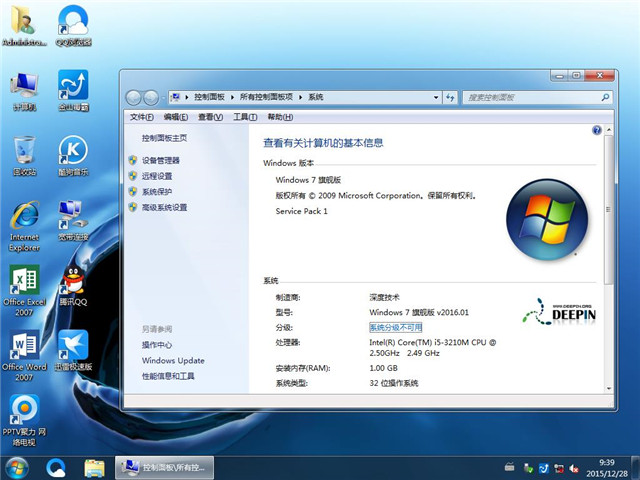The image size is (640, 480).
Task: Click the search magnifier icon in search box
Action: point(605,97)
